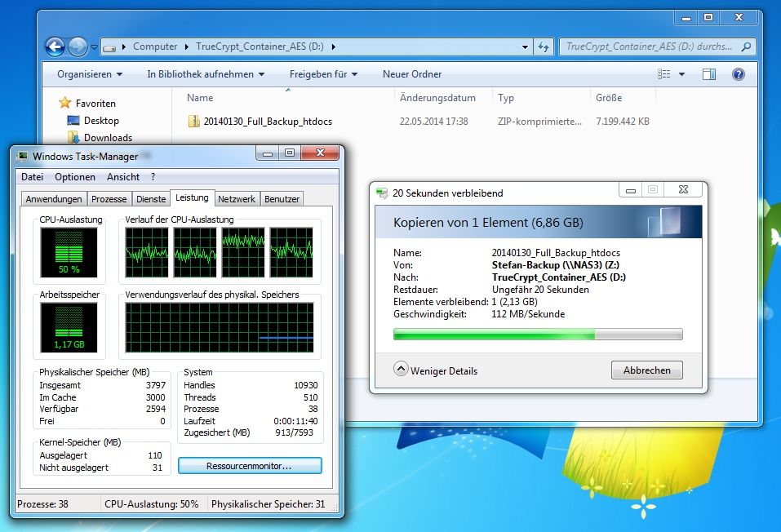Click the Explorer search field
781x532 pixels.
coord(650,47)
